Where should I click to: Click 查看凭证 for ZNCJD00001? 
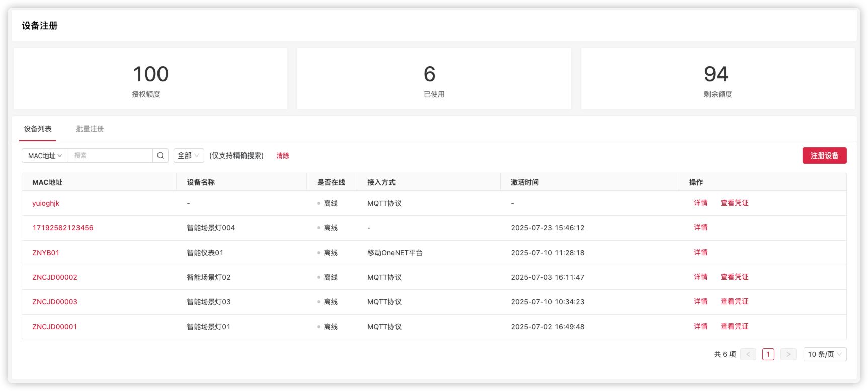[x=734, y=326]
